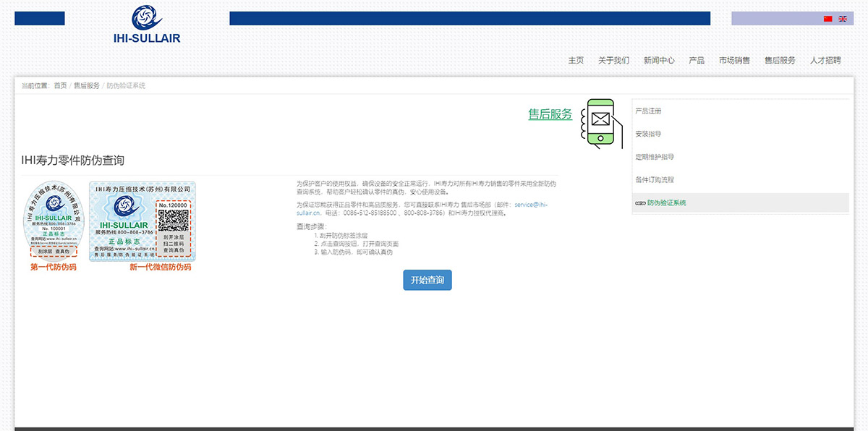Click 首页 in the breadcrumb
This screenshot has width=868, height=431.
(60, 85)
